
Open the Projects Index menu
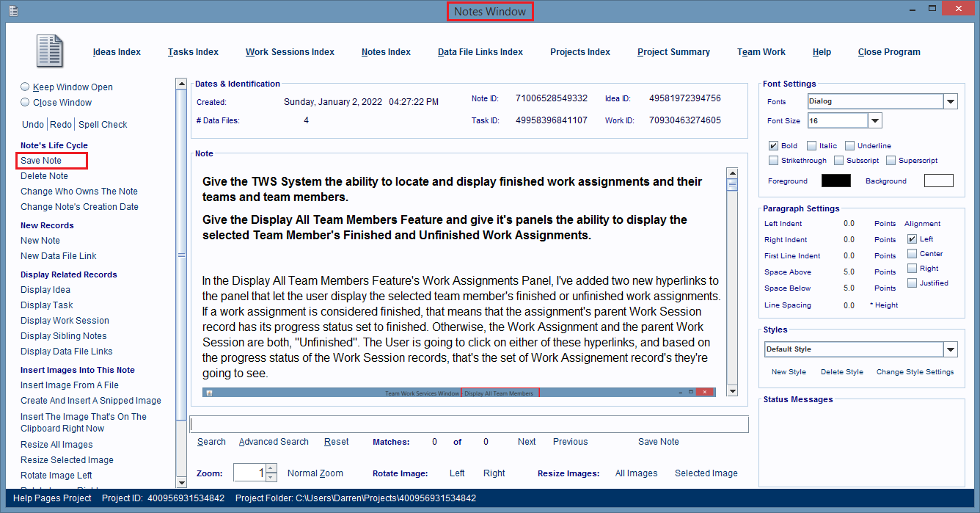pyautogui.click(x=580, y=52)
